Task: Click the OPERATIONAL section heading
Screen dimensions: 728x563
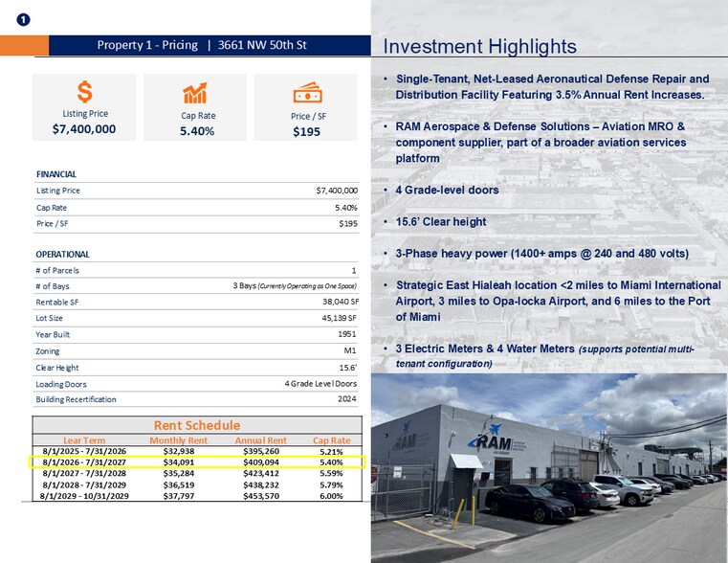Action: pos(62,255)
